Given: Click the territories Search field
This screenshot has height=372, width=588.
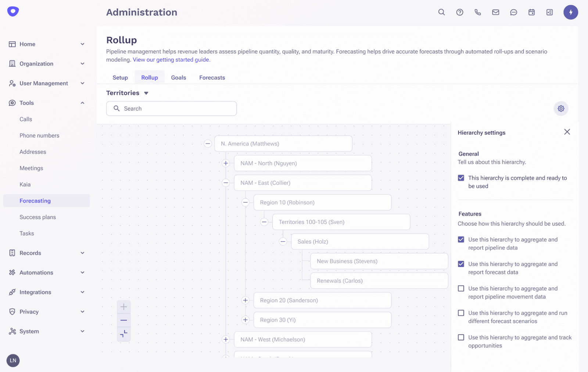Looking at the screenshot, I should tap(171, 108).
